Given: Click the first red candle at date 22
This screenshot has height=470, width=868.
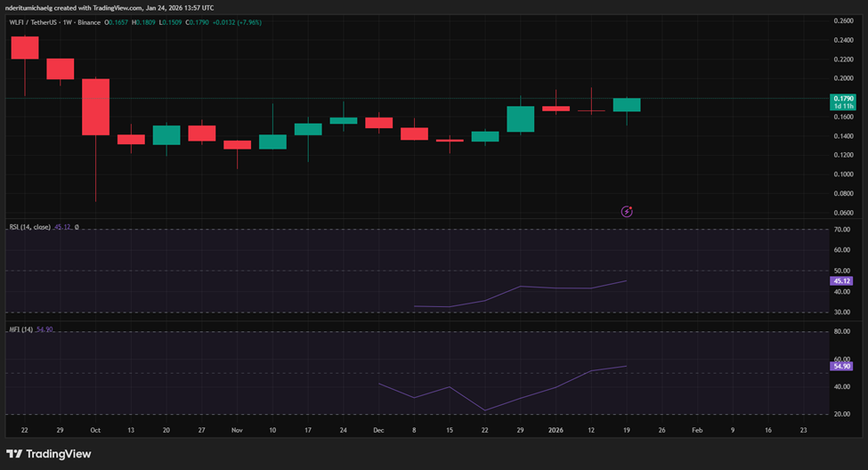Looking at the screenshot, I should tap(24, 47).
